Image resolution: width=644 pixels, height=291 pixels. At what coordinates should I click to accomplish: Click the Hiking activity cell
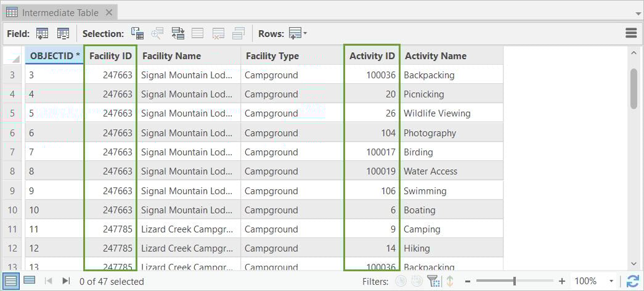(452, 248)
